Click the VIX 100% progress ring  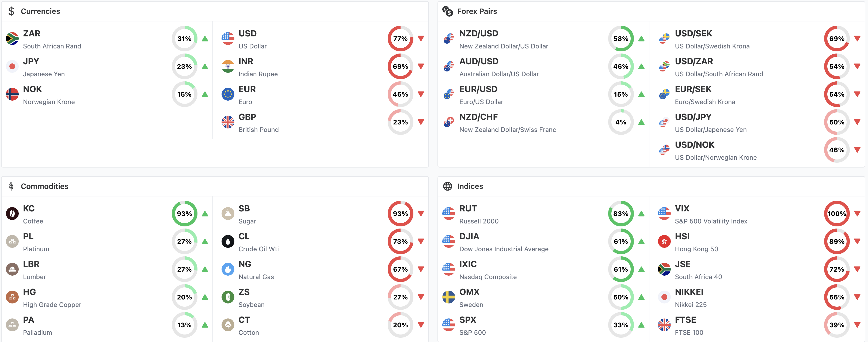pos(837,214)
